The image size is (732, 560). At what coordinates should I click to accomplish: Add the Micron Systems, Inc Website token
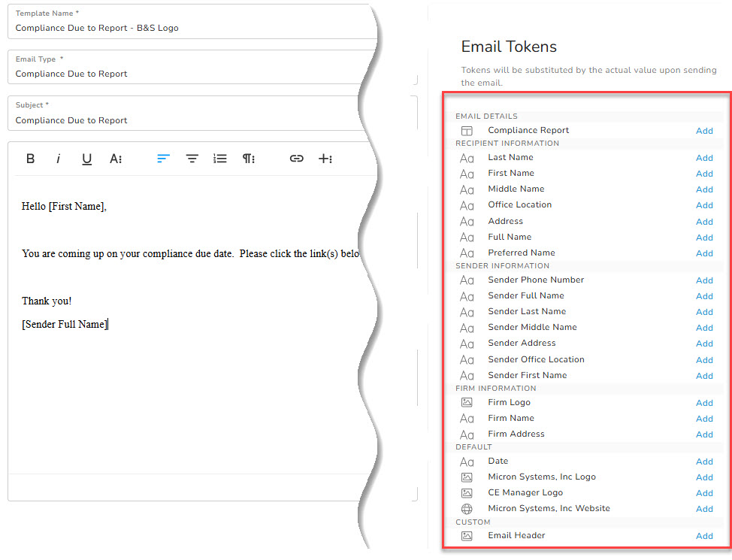point(704,509)
